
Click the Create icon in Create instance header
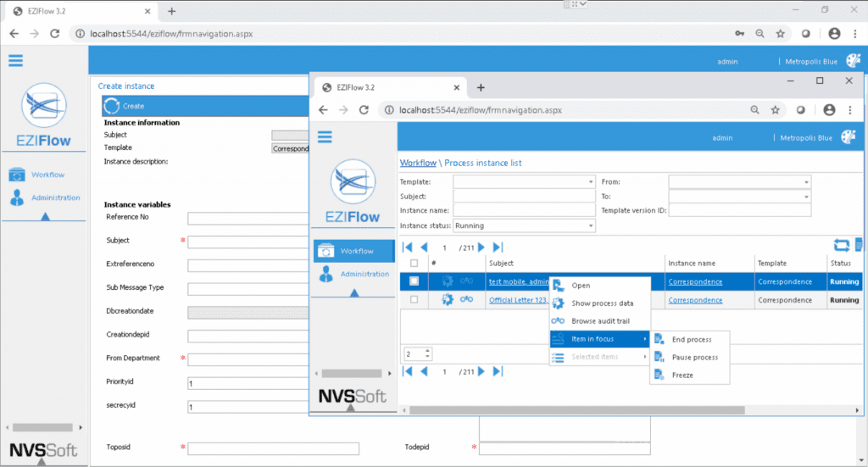[113, 106]
